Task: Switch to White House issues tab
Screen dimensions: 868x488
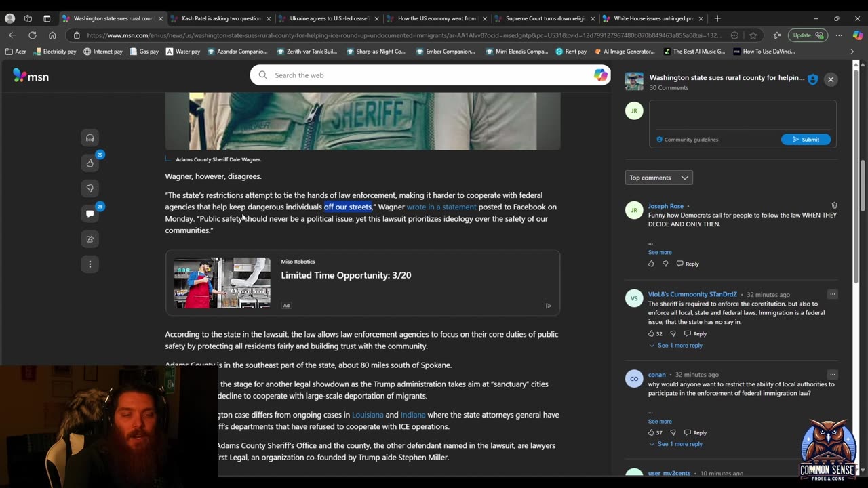Action: 653,18
